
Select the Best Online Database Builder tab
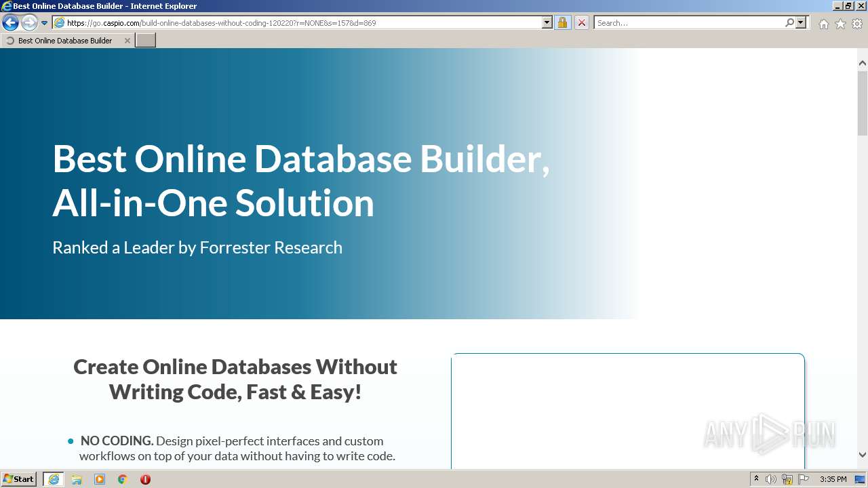[66, 41]
